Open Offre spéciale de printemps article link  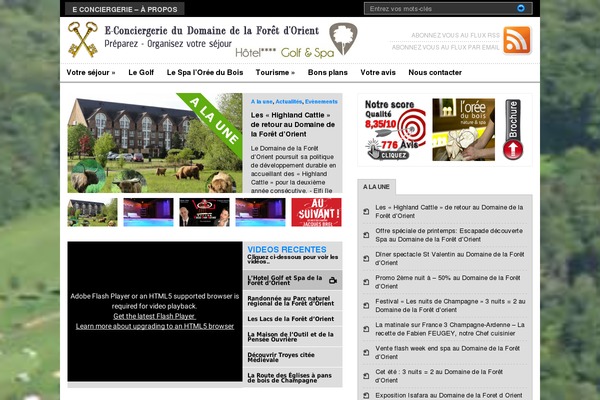pyautogui.click(x=449, y=235)
